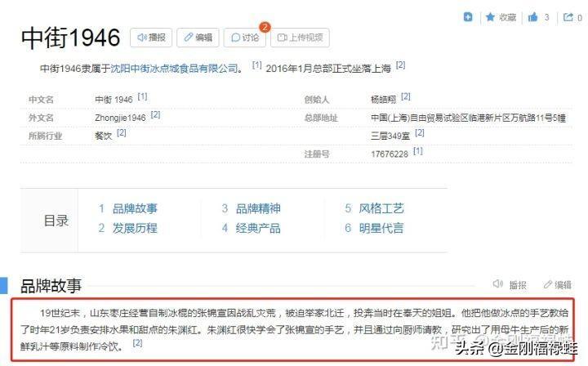
Task: Click the thumbs-up like icon
Action: pyautogui.click(x=532, y=17)
